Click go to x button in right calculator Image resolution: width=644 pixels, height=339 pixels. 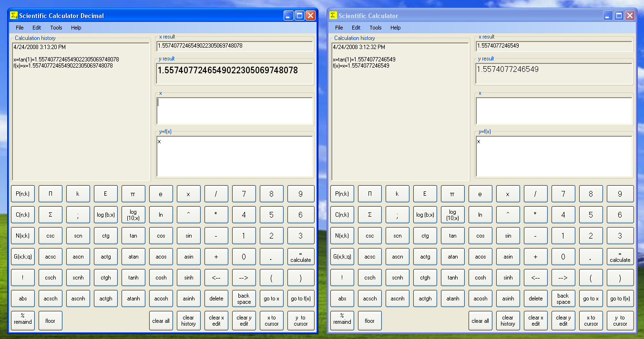click(x=591, y=299)
